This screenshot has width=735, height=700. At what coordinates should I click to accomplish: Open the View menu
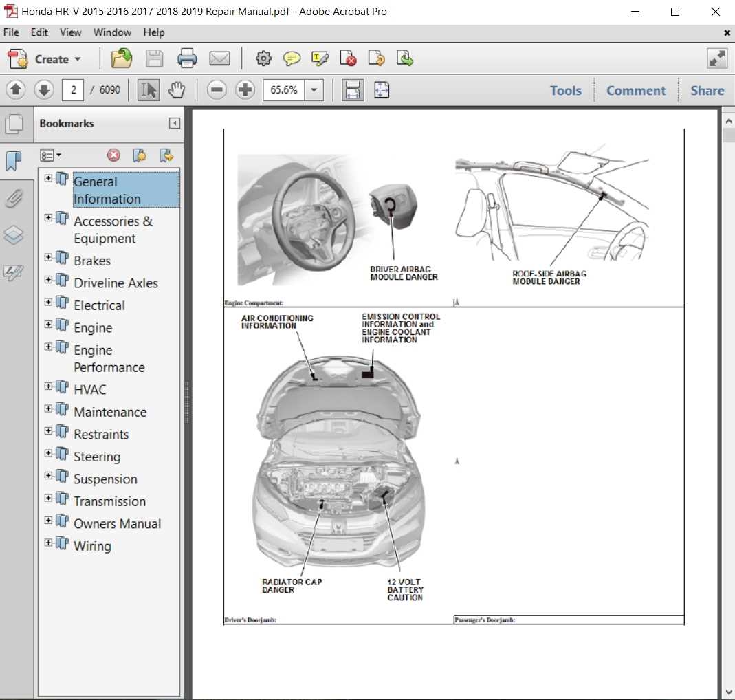click(x=70, y=32)
